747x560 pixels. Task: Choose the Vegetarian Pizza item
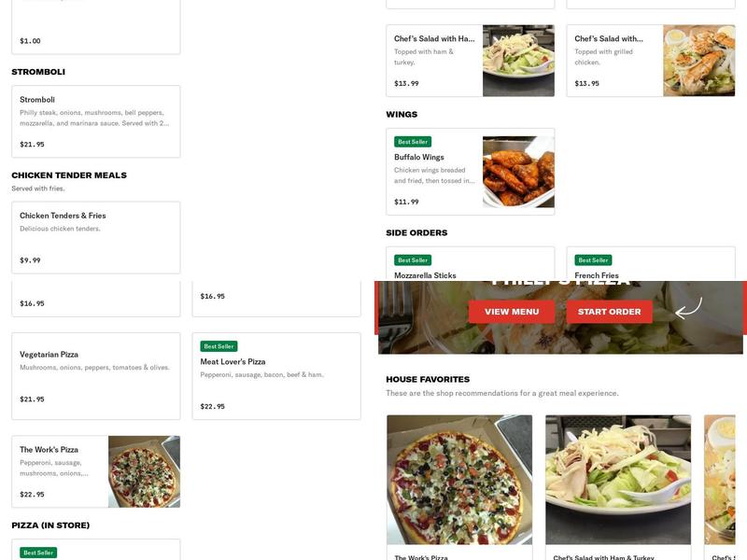(x=96, y=373)
